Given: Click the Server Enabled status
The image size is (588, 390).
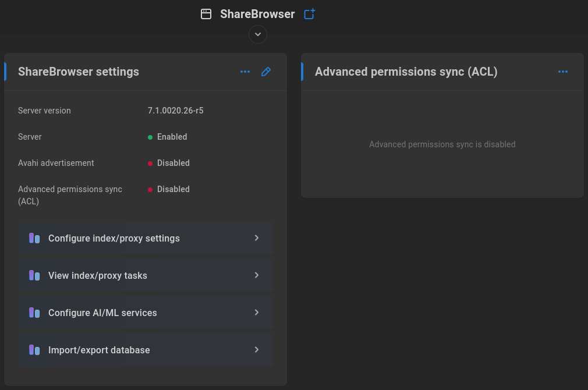Looking at the screenshot, I should tap(167, 137).
